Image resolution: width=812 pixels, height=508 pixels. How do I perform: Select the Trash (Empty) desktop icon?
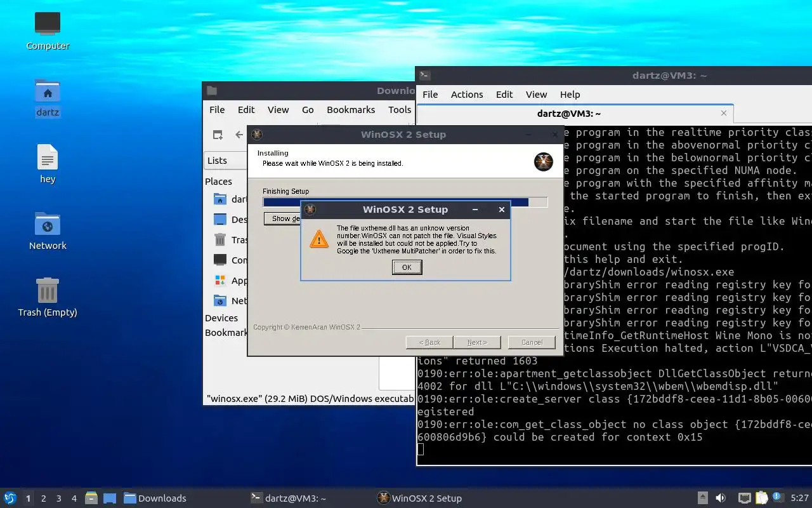pyautogui.click(x=48, y=290)
